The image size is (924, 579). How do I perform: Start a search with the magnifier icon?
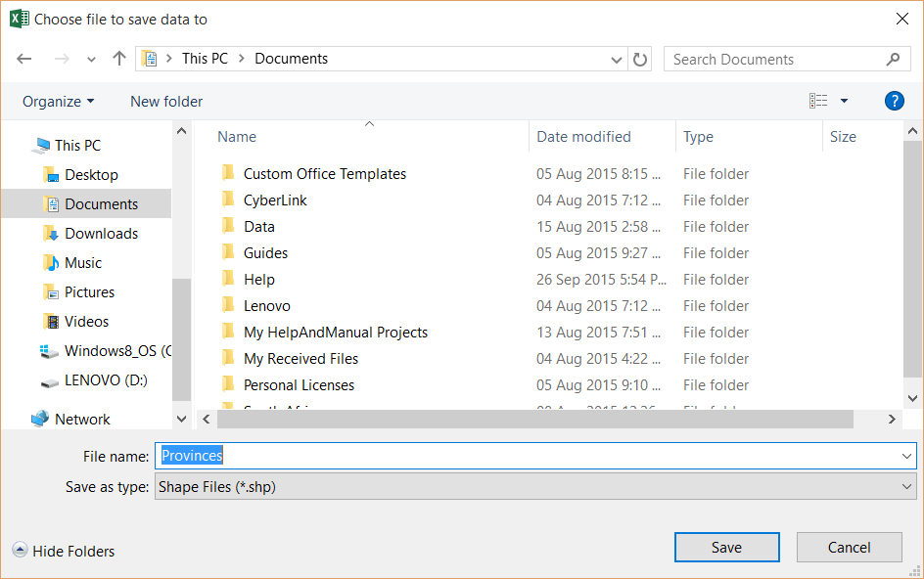892,59
